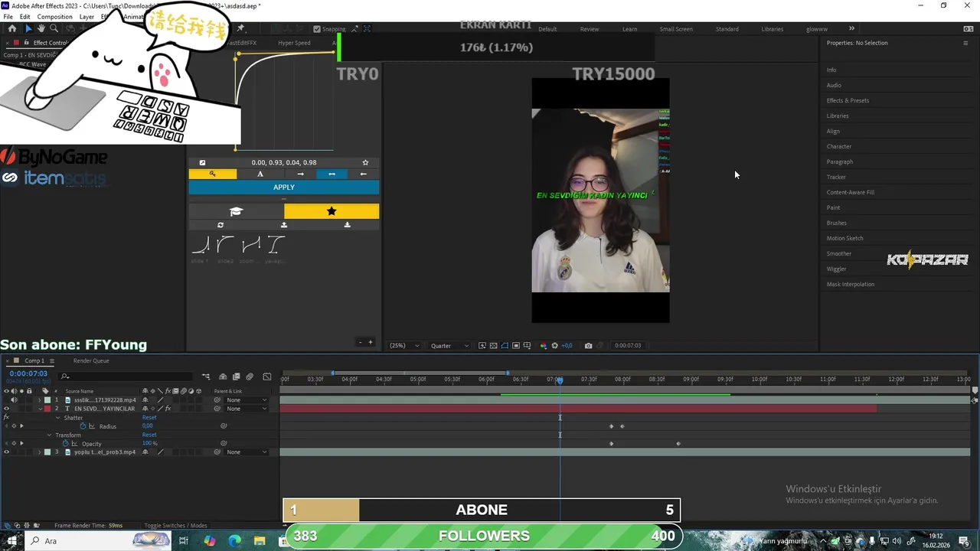Reset the Shatter effect
The height and width of the screenshot is (551, 980).
pos(149,418)
